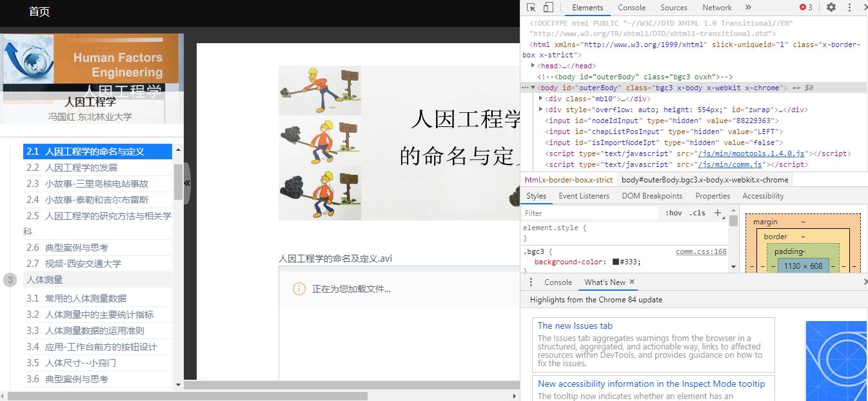Screen dimensions: 868x401
Task: Open the DevTools three-dot customize menu
Action: (x=850, y=8)
